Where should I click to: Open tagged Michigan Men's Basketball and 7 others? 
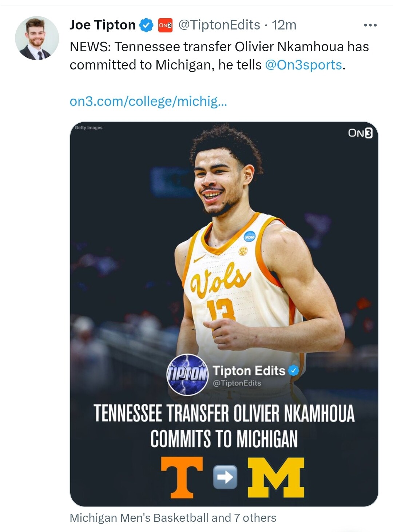point(173,518)
